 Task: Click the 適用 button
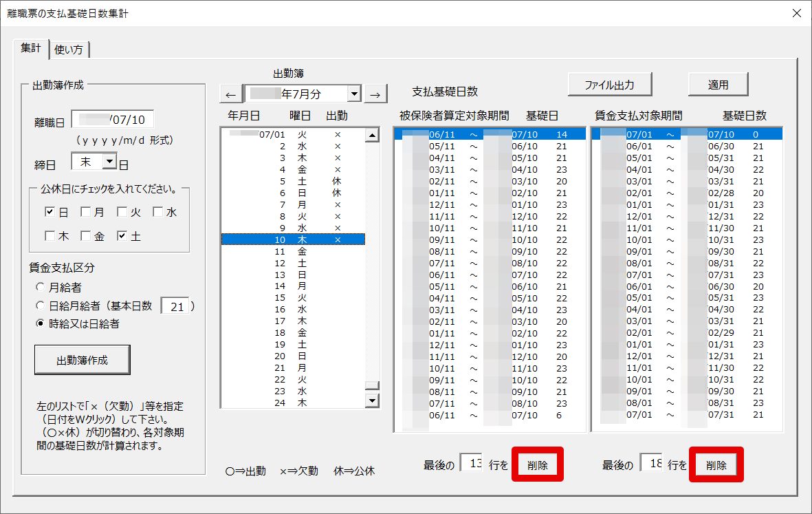pyautogui.click(x=718, y=85)
